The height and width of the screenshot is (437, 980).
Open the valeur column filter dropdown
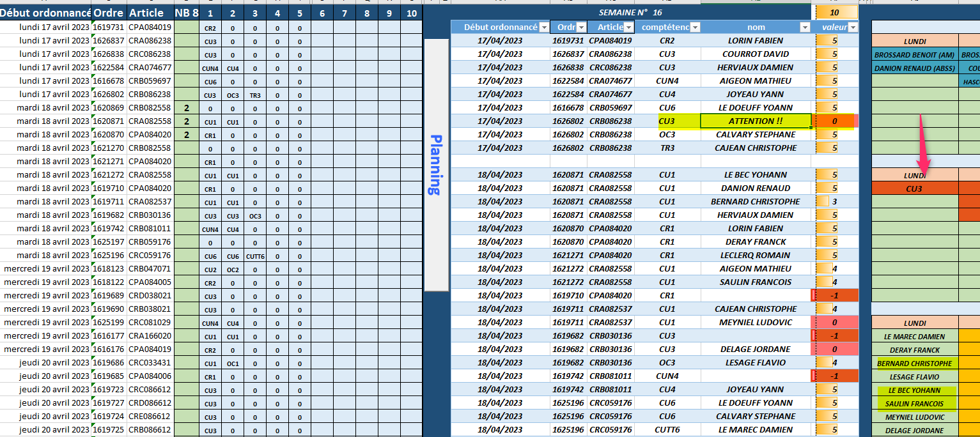(853, 27)
